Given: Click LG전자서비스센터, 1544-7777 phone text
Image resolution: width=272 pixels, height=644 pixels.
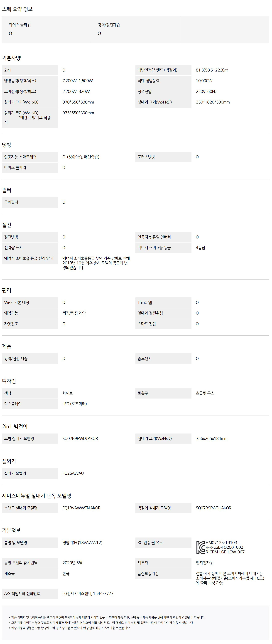Looking at the screenshot, I should point(88,593).
